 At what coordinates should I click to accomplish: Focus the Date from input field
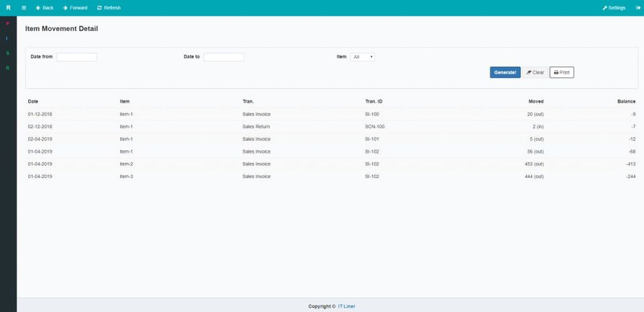click(76, 57)
